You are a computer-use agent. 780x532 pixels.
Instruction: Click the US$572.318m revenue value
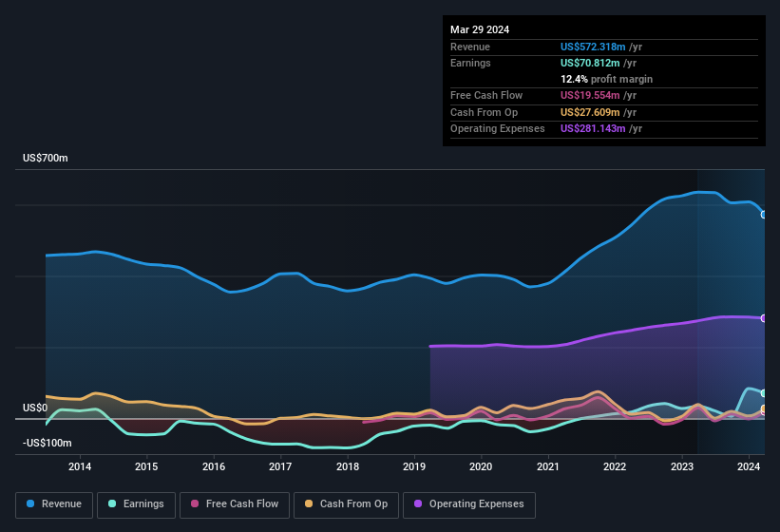click(593, 47)
